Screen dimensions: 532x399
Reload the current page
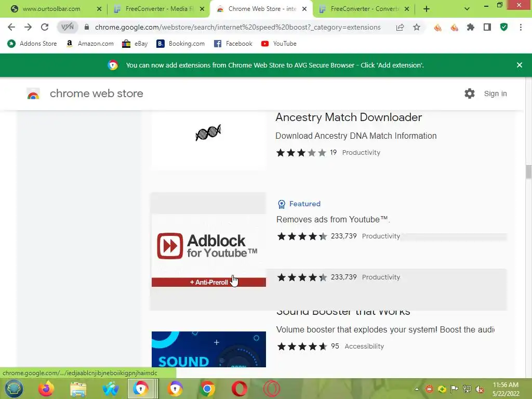coord(45,27)
